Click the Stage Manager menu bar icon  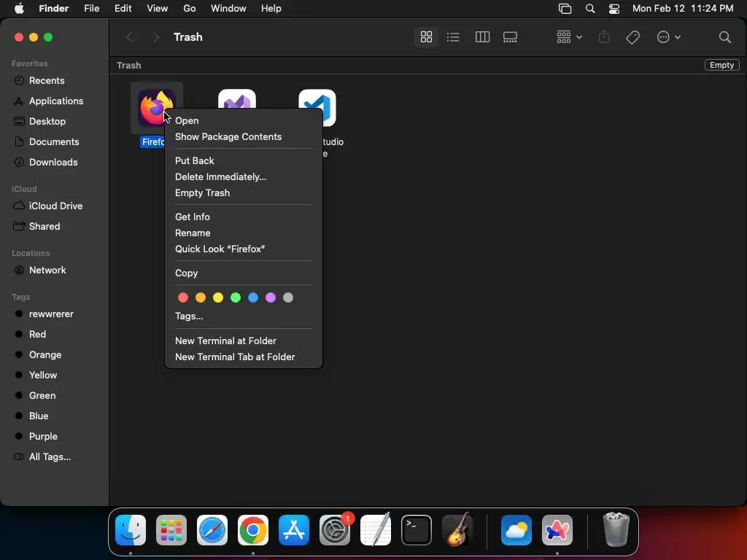(565, 9)
